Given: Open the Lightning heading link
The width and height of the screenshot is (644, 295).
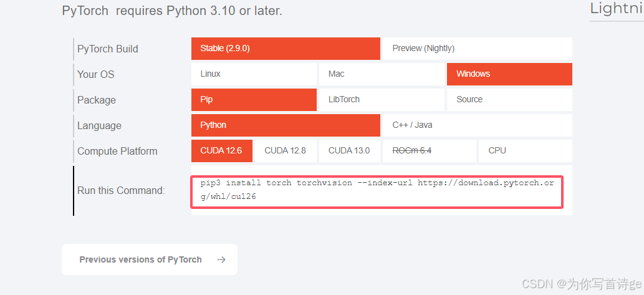Looking at the screenshot, I should [617, 8].
